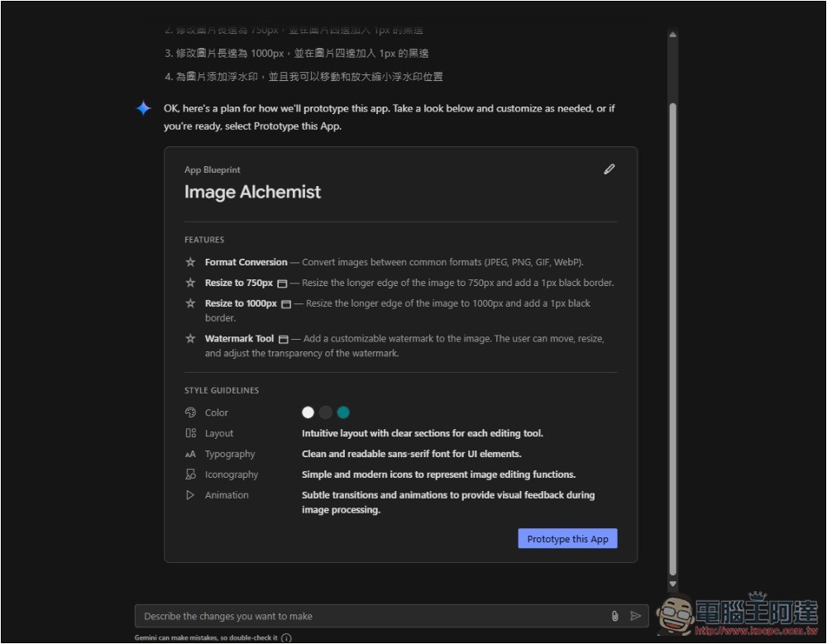Click the UI window icon after Watermark Tool
This screenshot has width=827, height=644.
pyautogui.click(x=284, y=339)
